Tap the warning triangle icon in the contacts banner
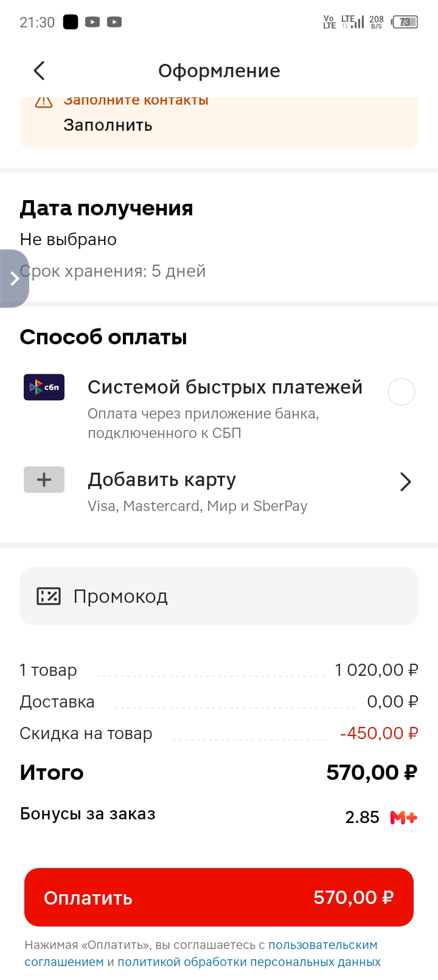The image size is (438, 980). (44, 102)
